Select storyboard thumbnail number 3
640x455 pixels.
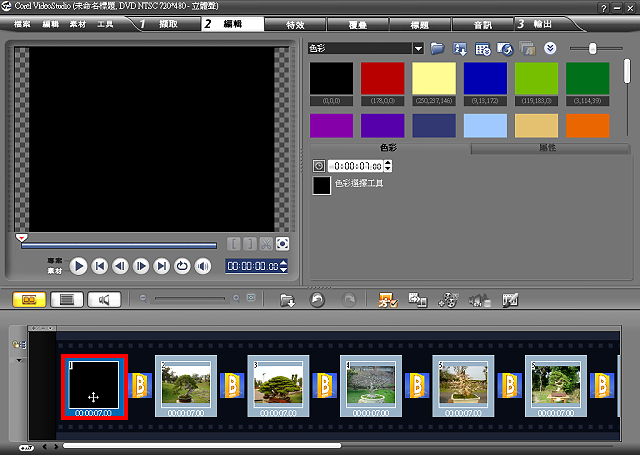pyautogui.click(x=278, y=386)
